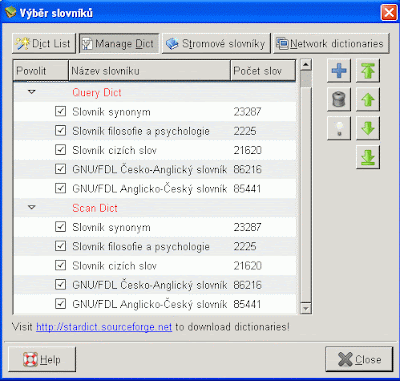Uncheck Česko-Anglický slovník under Query Dict
Viewport: 400px width, 381px height.
pyautogui.click(x=60, y=169)
